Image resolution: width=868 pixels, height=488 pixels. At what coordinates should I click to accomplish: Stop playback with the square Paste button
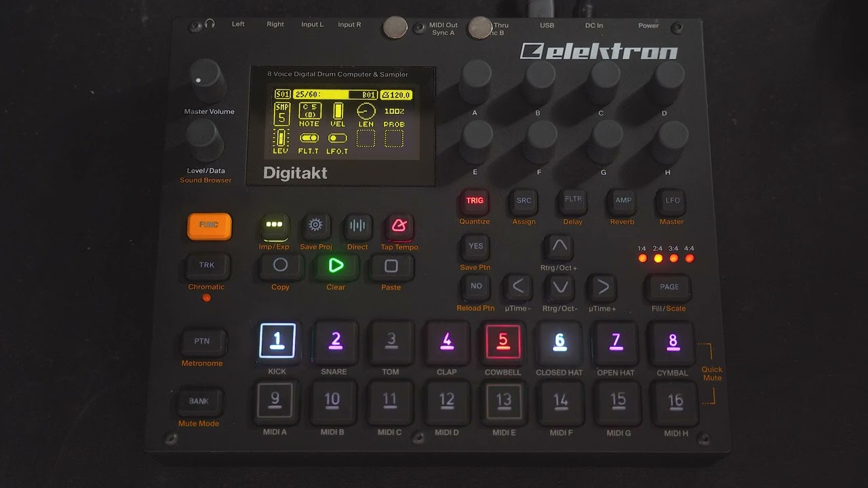(391, 266)
